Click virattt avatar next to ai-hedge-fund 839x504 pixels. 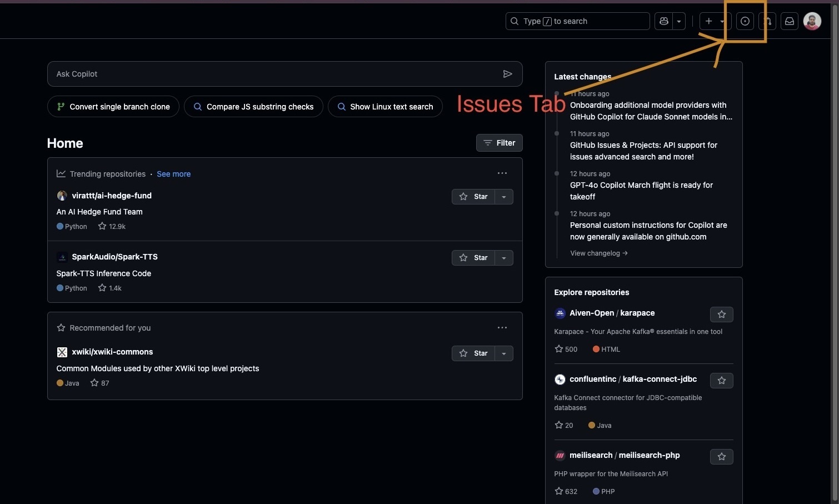coord(62,196)
